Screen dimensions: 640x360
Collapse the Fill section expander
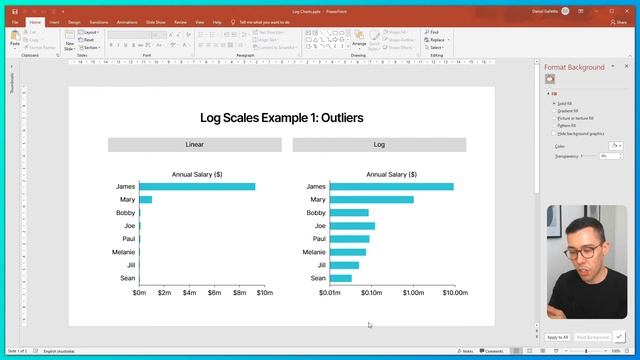pos(548,94)
